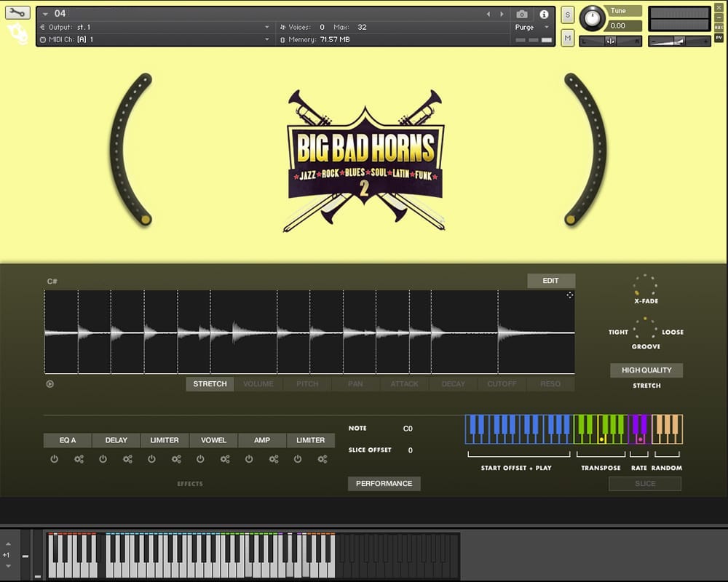The width and height of the screenshot is (728, 582).
Task: Toggle power for the EQ A effect
Action: click(54, 459)
